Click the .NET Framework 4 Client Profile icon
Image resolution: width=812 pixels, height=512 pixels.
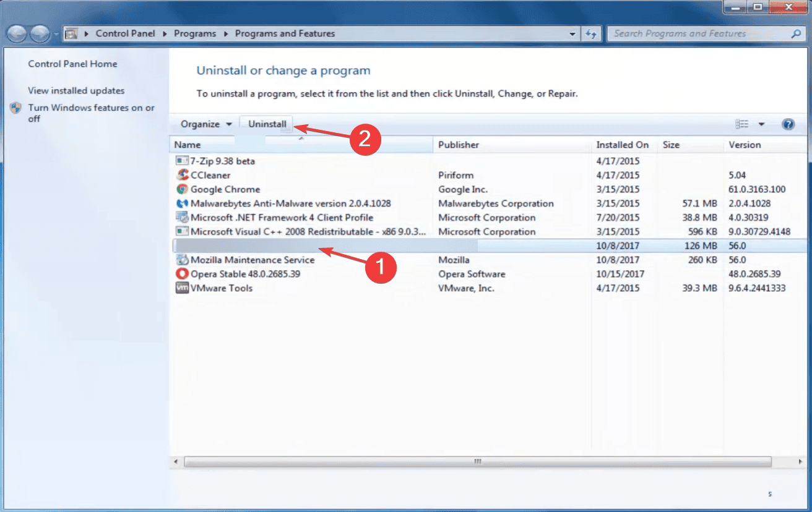182,218
